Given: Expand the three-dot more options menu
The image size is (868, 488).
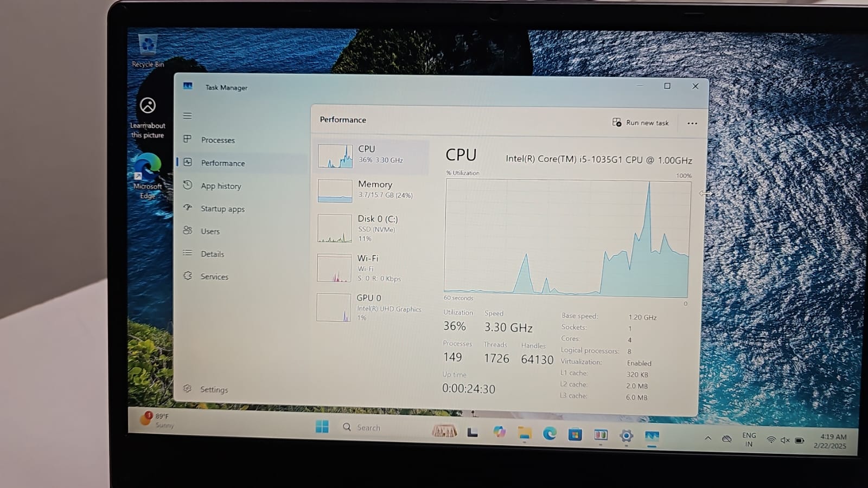Looking at the screenshot, I should point(692,124).
